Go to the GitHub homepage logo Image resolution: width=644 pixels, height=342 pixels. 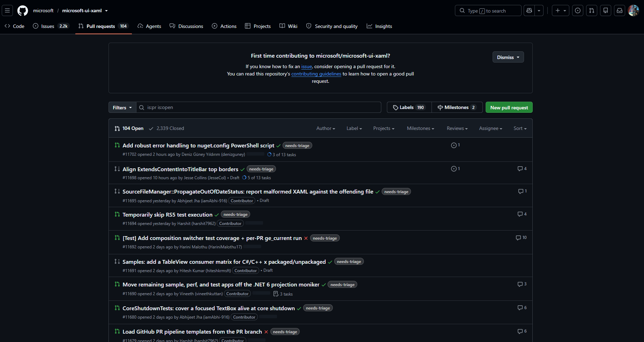(23, 10)
